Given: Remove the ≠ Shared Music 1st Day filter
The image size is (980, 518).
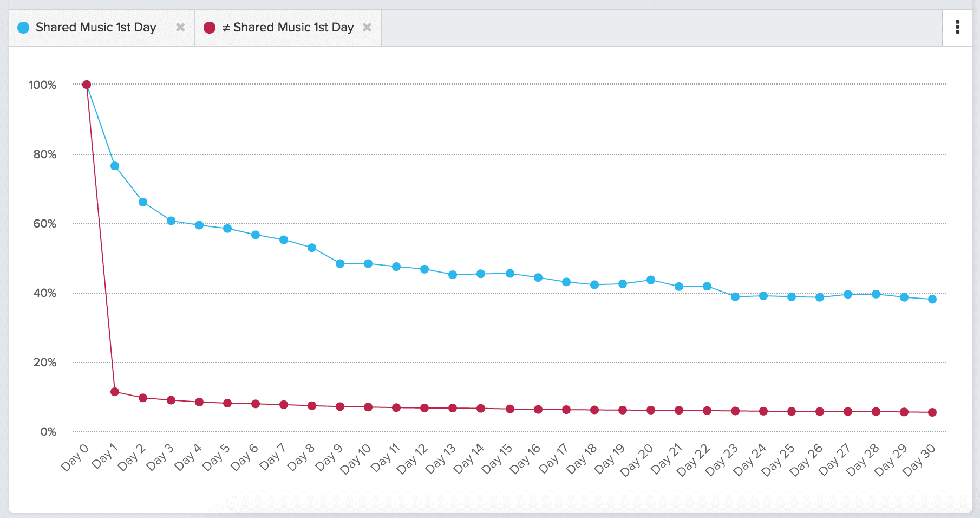Looking at the screenshot, I should point(368,27).
